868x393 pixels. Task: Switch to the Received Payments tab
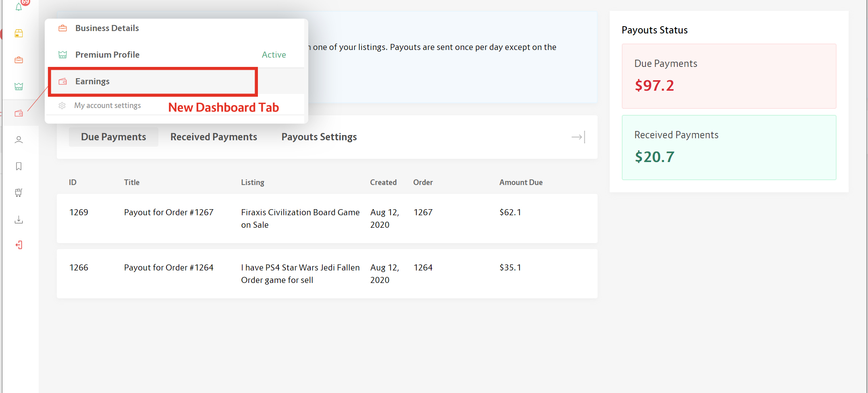pos(214,137)
